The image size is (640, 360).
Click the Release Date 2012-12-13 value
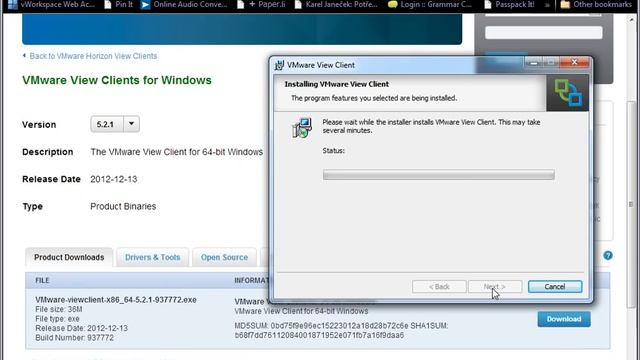click(x=113, y=179)
